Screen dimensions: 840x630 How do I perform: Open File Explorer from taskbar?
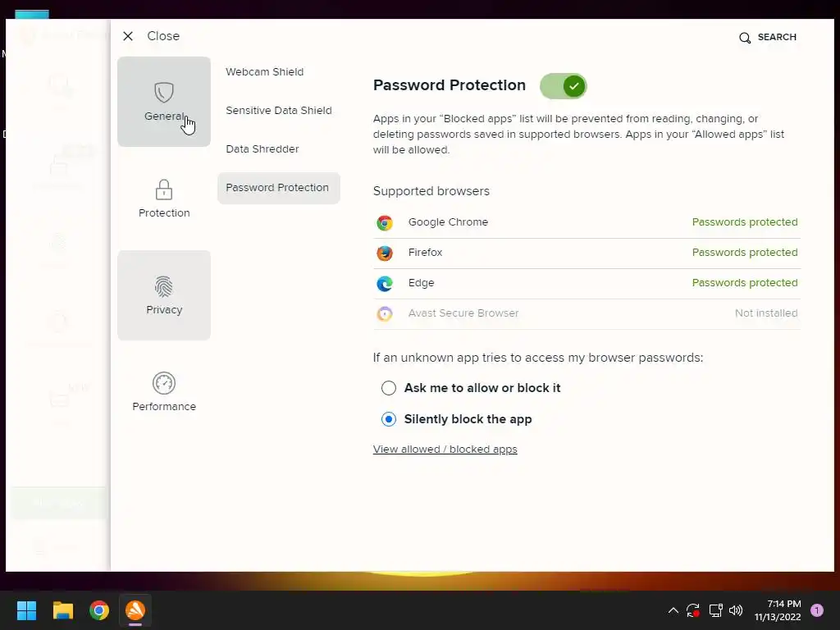coord(62,610)
